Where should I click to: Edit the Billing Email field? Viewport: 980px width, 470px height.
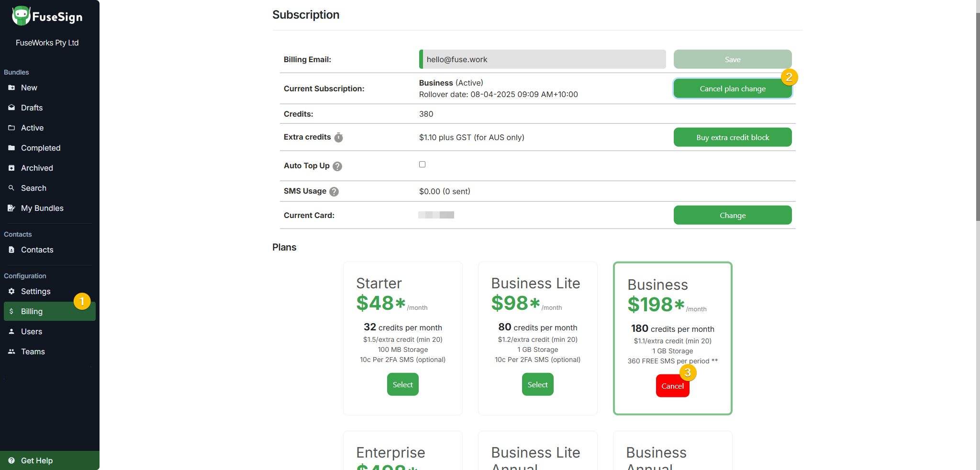(x=542, y=59)
